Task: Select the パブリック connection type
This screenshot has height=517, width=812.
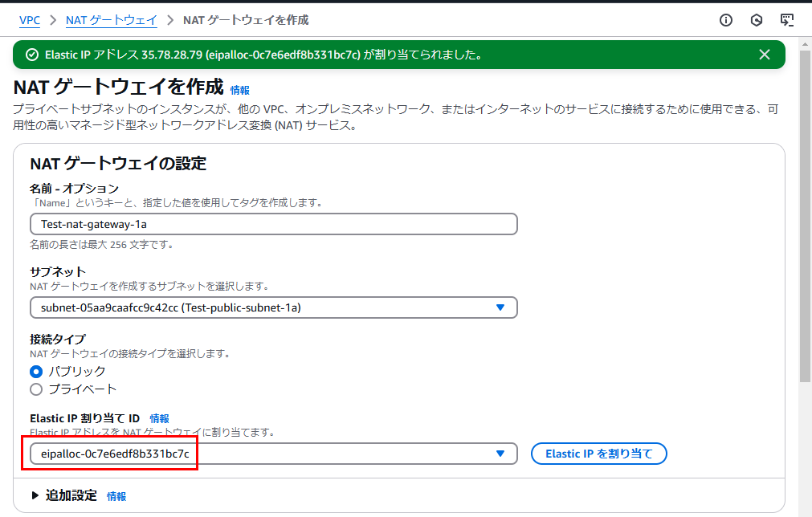Action: (x=36, y=372)
